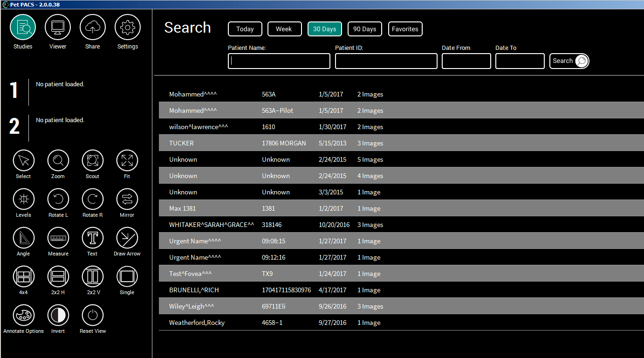
Task: Invert the image colors
Action: [58, 316]
